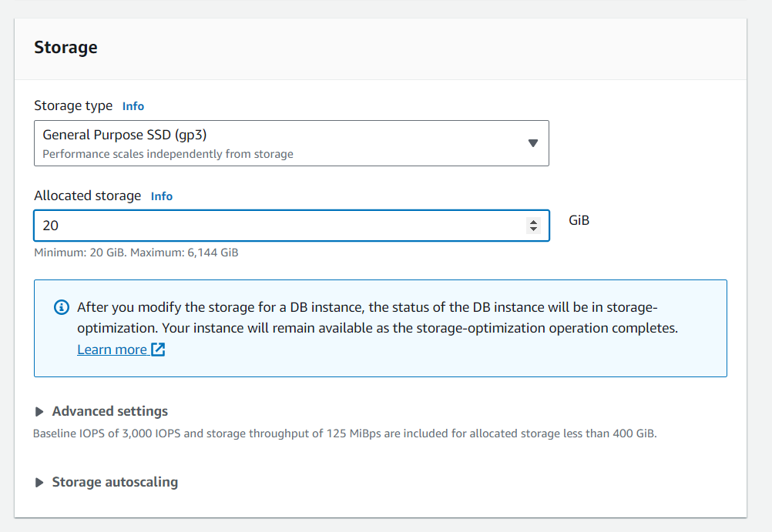Click the GiB unit label
The height and width of the screenshot is (532, 772).
coord(579,220)
